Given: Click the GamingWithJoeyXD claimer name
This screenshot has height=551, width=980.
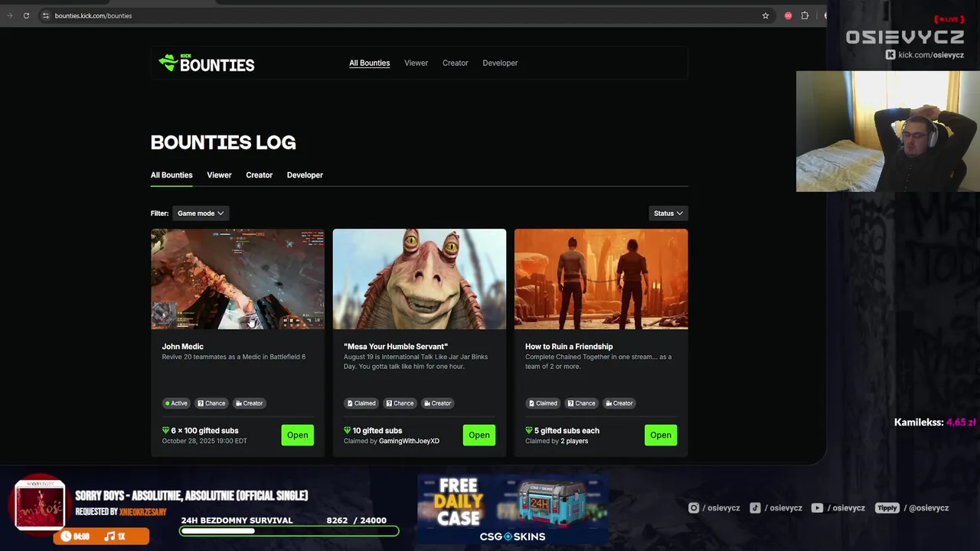Looking at the screenshot, I should pos(409,441).
